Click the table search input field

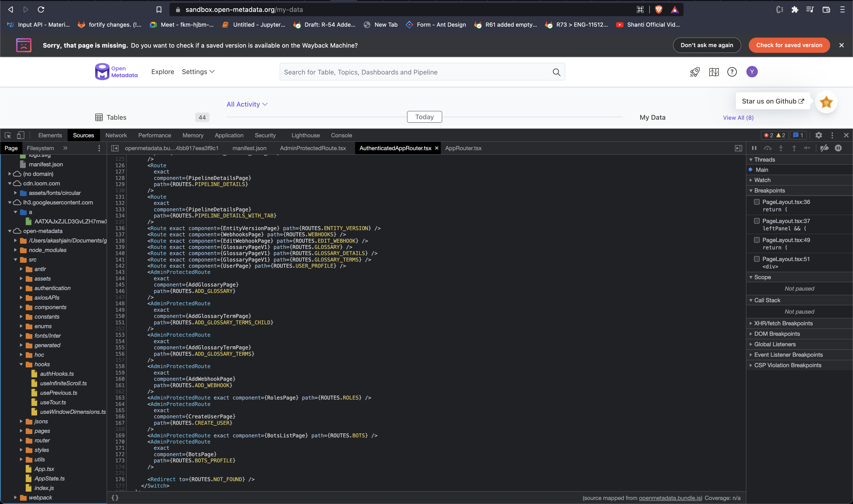pyautogui.click(x=422, y=72)
